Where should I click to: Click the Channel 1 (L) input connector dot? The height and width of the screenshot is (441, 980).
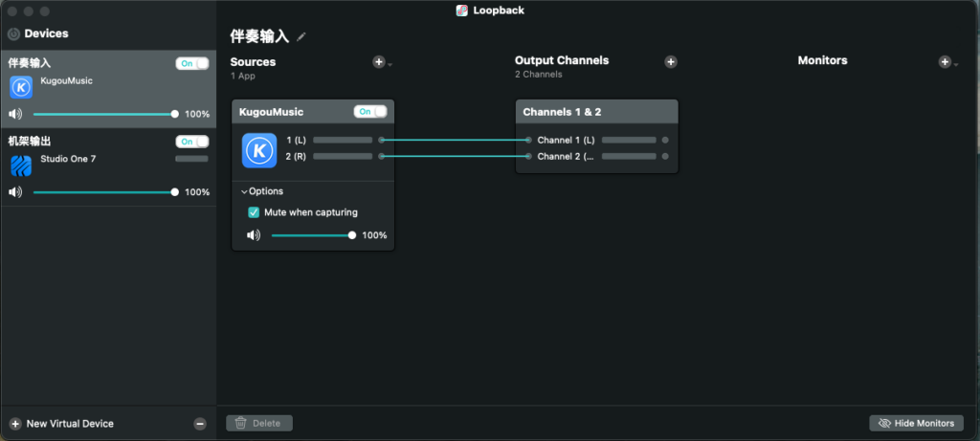[x=528, y=140]
